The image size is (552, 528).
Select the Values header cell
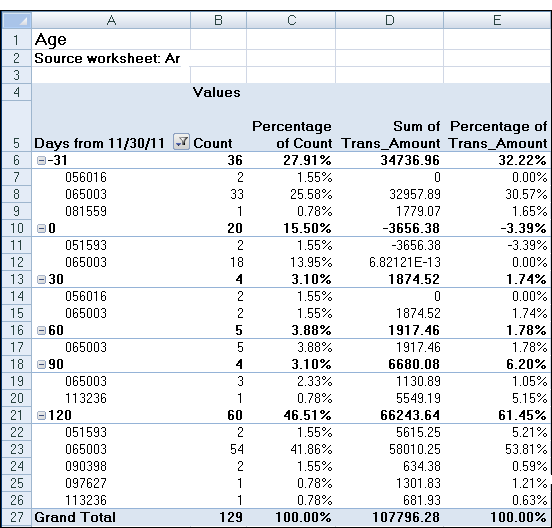tap(218, 92)
